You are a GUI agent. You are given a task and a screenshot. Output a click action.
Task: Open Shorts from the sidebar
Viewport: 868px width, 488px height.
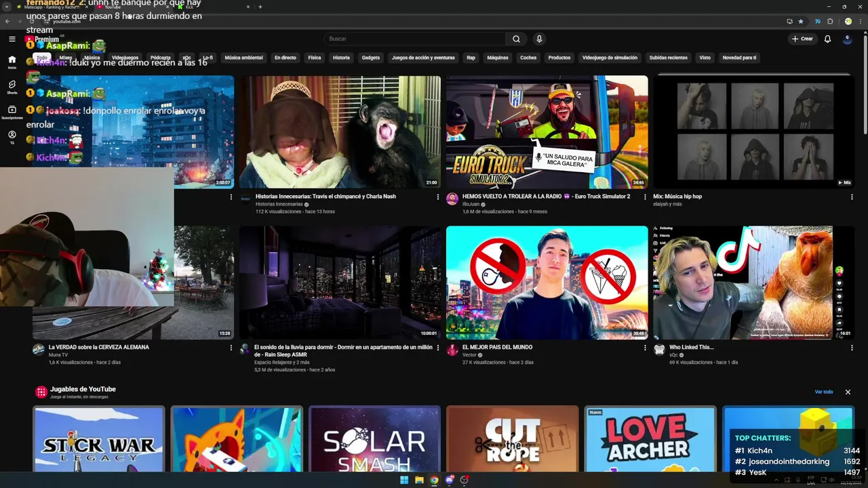tap(12, 87)
